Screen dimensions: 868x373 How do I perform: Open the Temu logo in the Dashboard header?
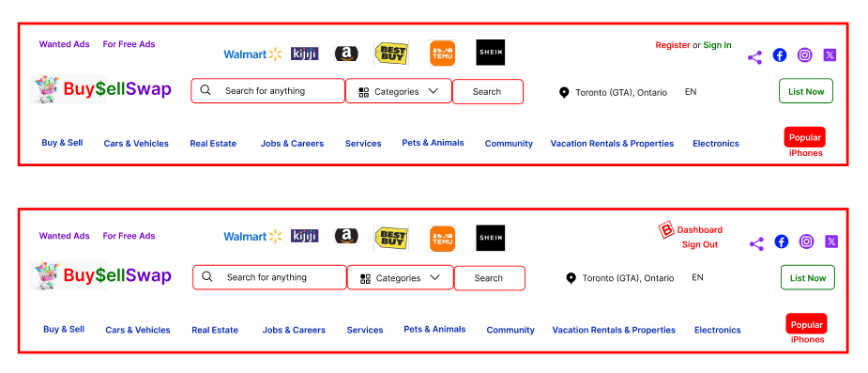point(442,239)
